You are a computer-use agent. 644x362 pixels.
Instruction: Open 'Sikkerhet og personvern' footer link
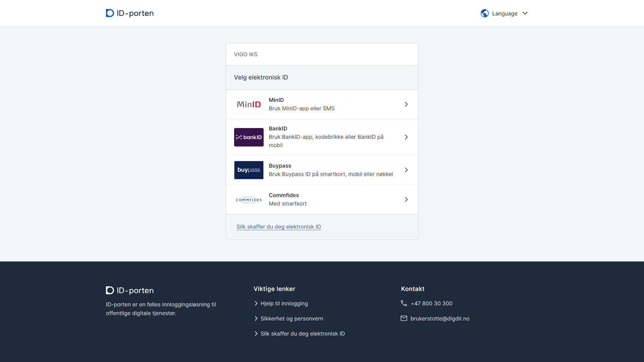coord(291,318)
